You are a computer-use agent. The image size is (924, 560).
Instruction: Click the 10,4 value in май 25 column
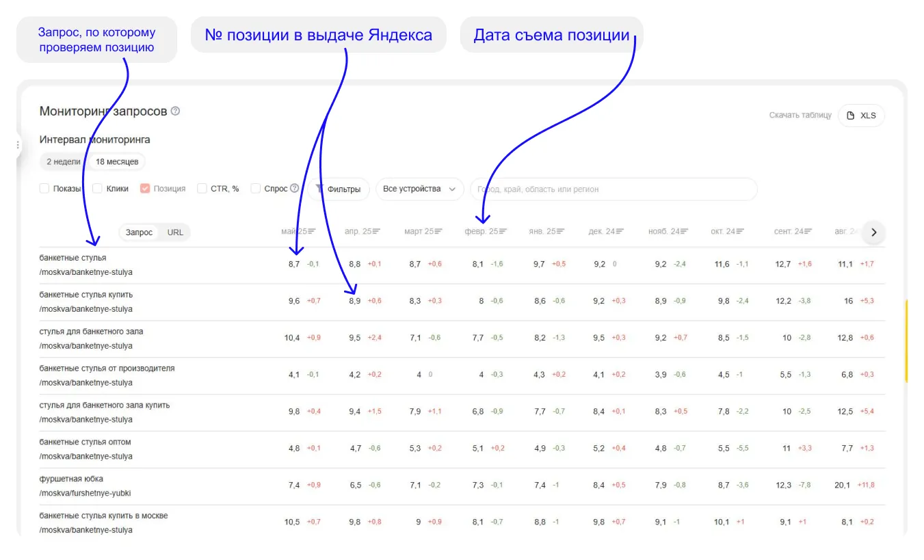[x=292, y=338]
